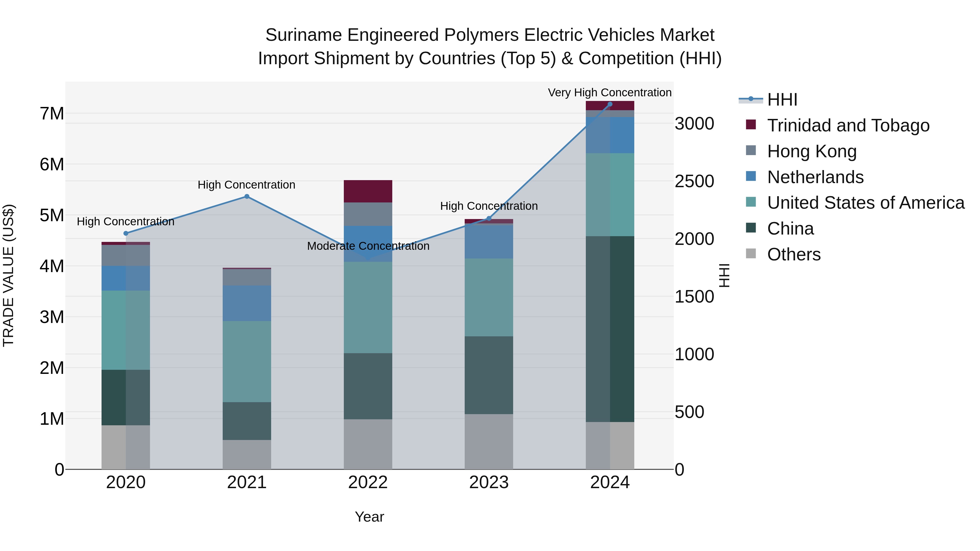Click the 2023 HHI data point
The width and height of the screenshot is (980, 551).
(489, 219)
